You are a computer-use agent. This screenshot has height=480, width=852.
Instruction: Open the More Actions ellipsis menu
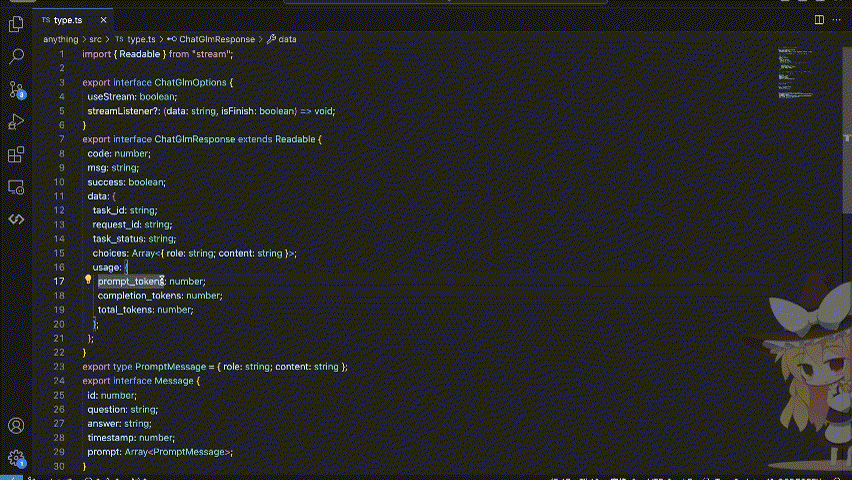838,19
